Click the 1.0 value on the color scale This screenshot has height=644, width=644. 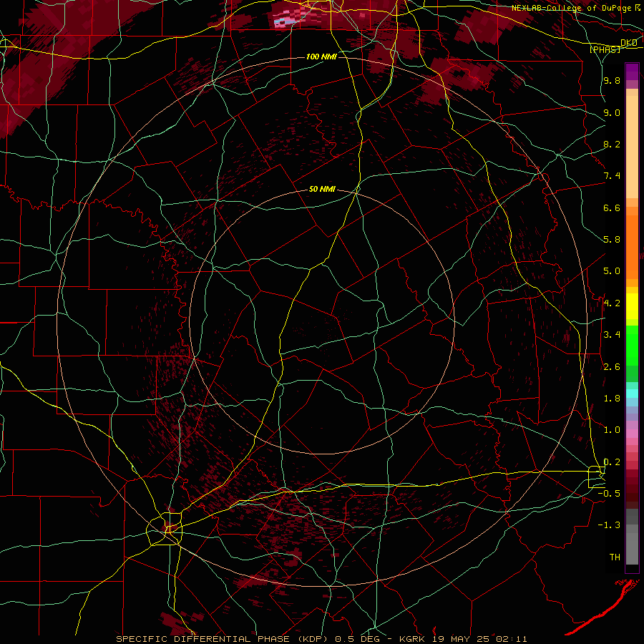612,430
